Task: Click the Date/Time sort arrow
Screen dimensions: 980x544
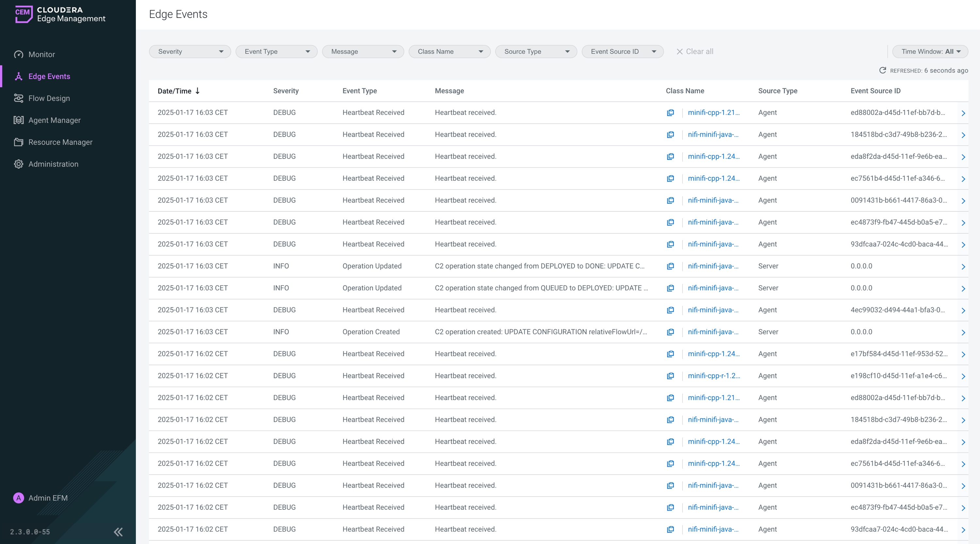Action: tap(197, 91)
